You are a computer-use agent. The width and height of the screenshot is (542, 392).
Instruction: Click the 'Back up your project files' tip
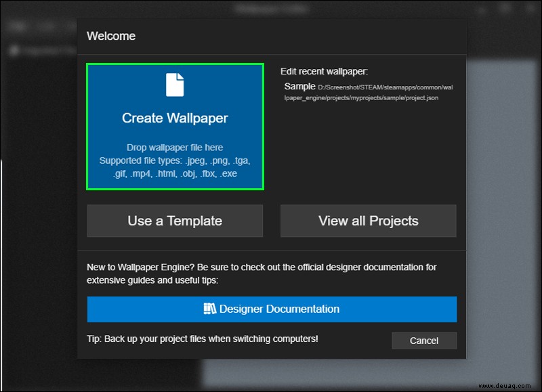[202, 339]
